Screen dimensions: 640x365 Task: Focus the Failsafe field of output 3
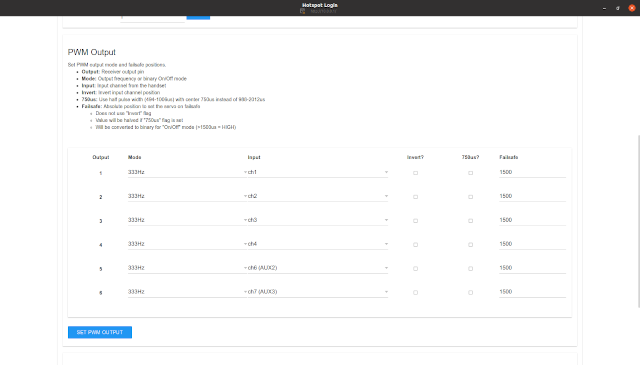pyautogui.click(x=532, y=220)
